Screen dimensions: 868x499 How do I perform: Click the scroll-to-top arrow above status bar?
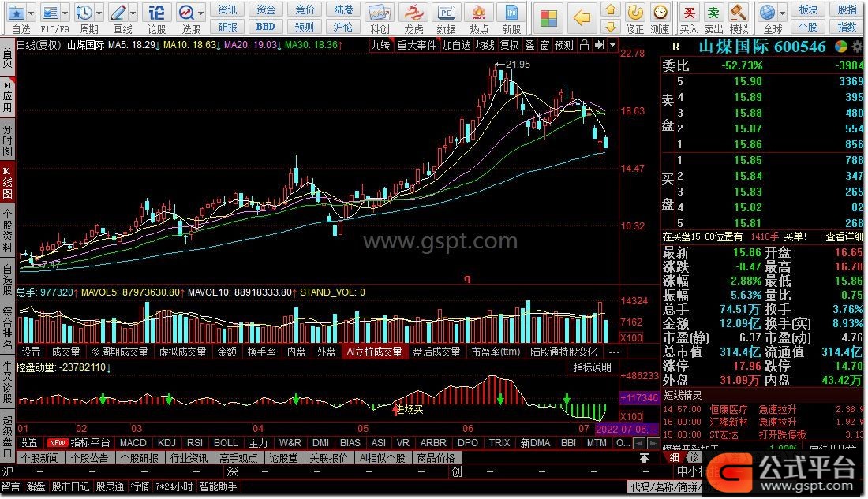(x=644, y=458)
